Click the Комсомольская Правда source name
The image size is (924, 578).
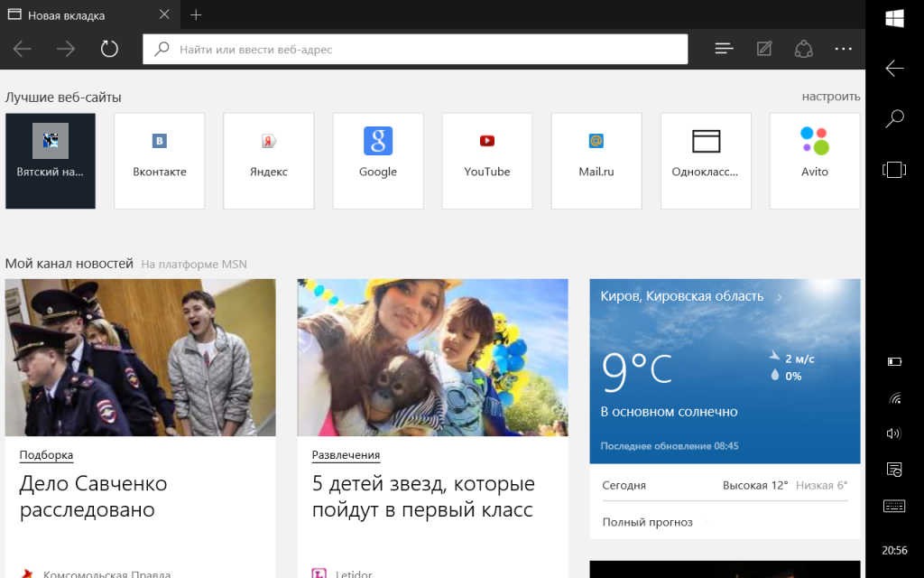tap(106, 573)
